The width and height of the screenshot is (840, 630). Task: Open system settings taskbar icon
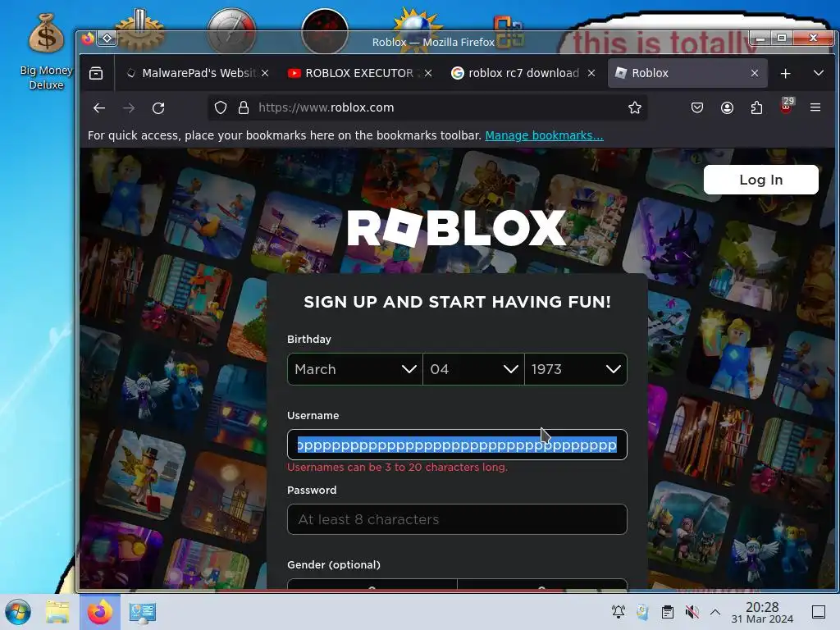click(x=143, y=613)
